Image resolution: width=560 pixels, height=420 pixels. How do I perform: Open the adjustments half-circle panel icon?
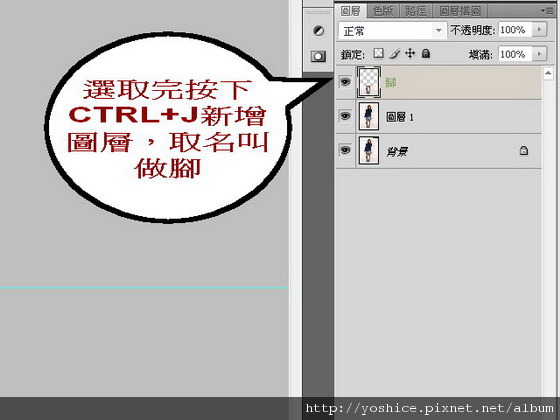(x=319, y=31)
